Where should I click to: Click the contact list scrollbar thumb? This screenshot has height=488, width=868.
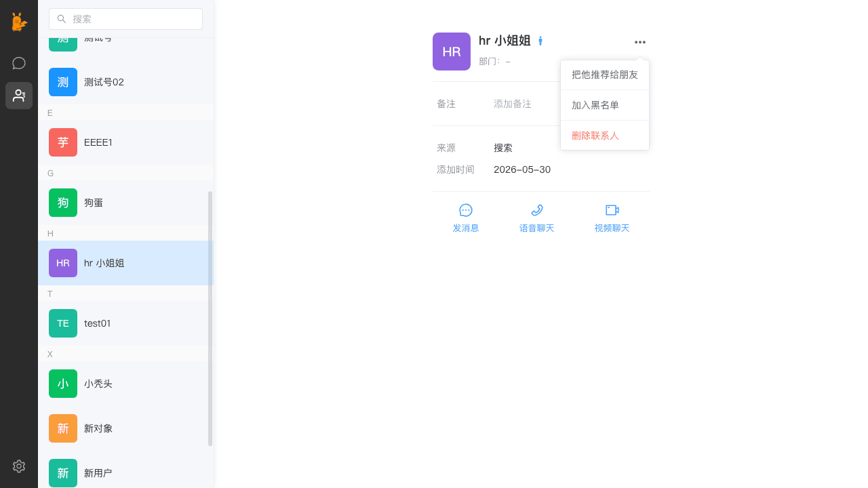coord(210,319)
